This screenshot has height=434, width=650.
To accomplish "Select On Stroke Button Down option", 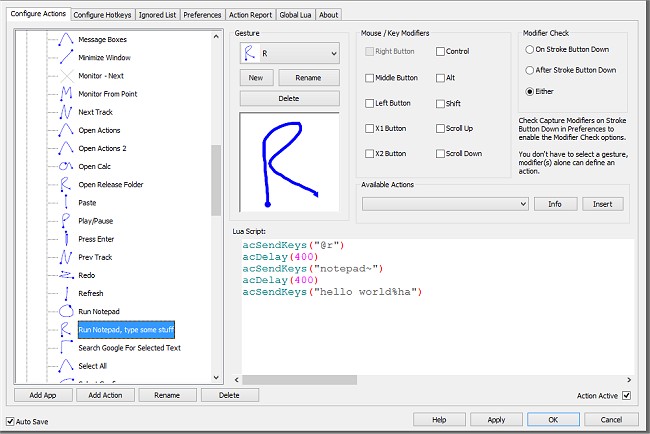I will 530,50.
